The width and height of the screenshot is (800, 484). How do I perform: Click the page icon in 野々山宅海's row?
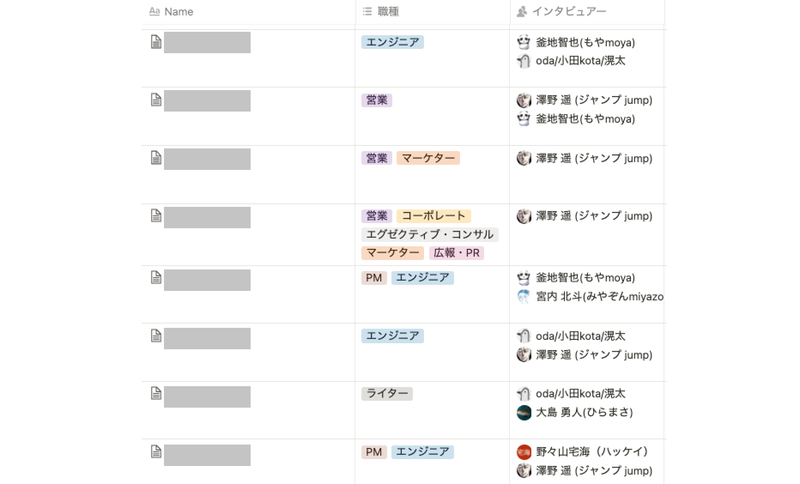pos(156,452)
